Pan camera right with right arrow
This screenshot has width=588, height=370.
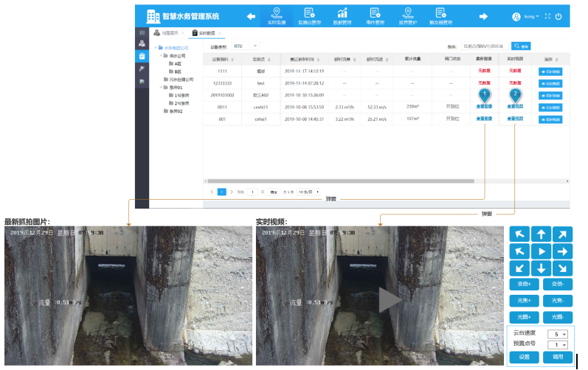click(x=562, y=251)
